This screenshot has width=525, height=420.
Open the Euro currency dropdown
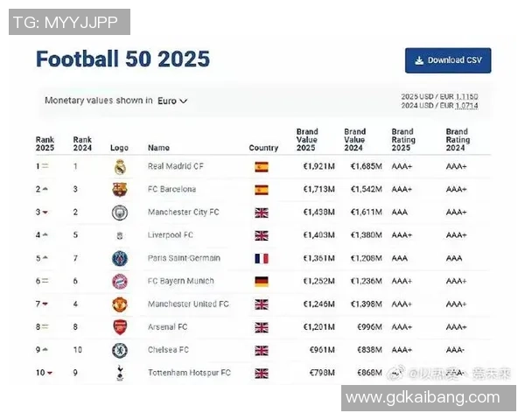(x=172, y=101)
